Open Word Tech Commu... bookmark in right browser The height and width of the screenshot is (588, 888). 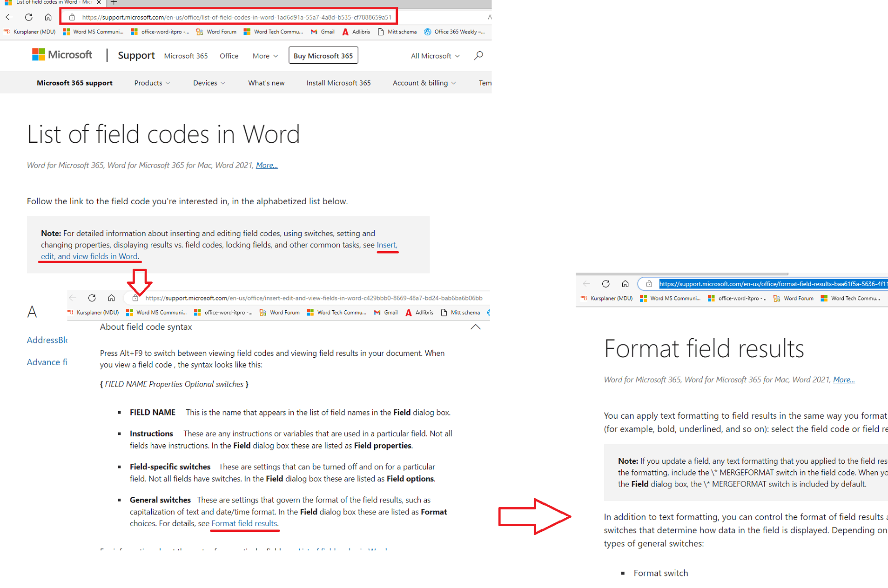pyautogui.click(x=850, y=299)
